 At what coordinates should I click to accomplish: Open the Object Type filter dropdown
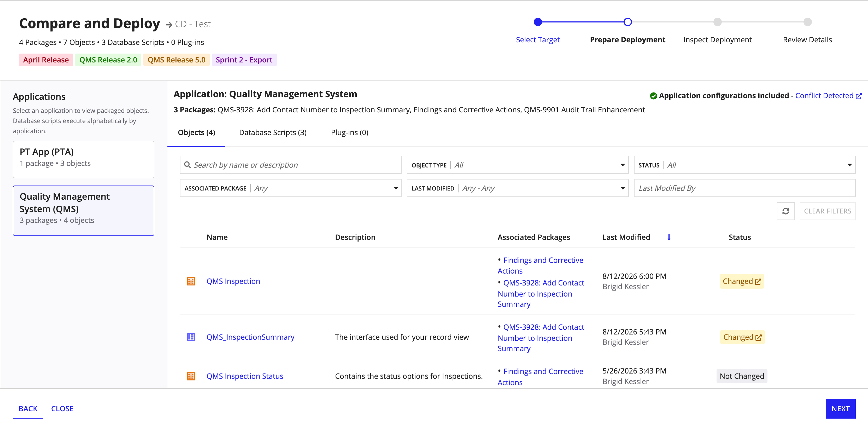(x=518, y=165)
